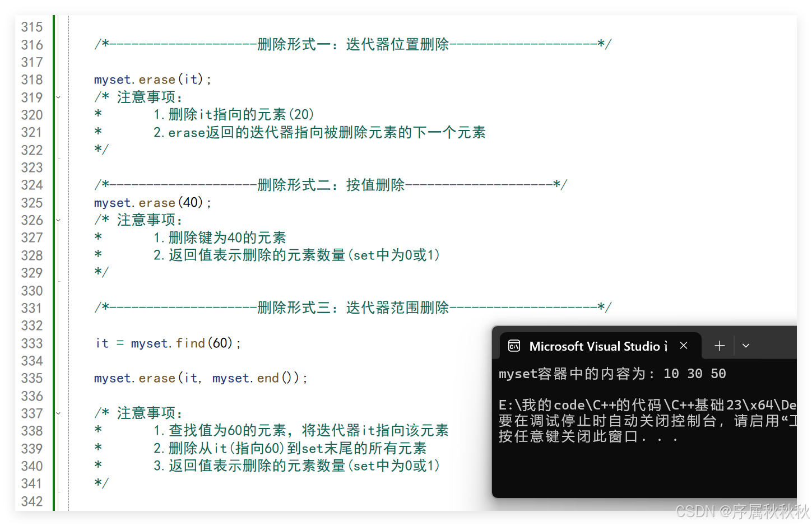This screenshot has width=812, height=526.
Task: Click line number 318 in the gutter
Action: pos(32,80)
